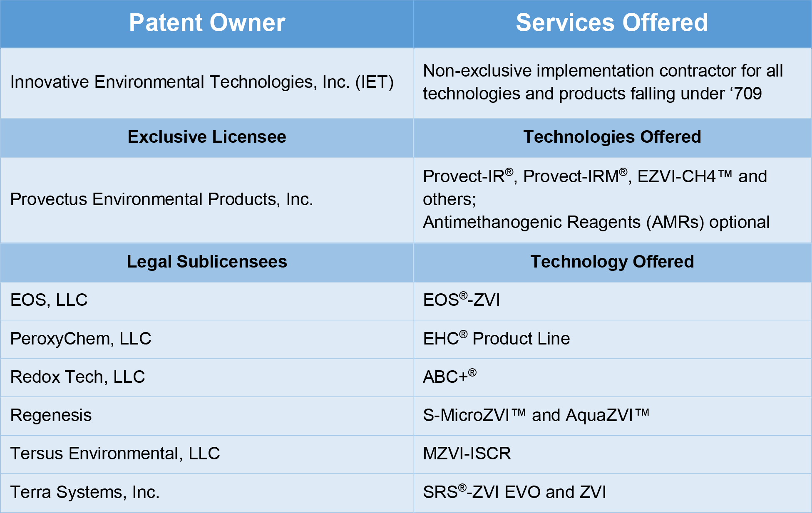Select the Exclusive Licensee subheader
Image resolution: width=812 pixels, height=513 pixels.
(207, 137)
